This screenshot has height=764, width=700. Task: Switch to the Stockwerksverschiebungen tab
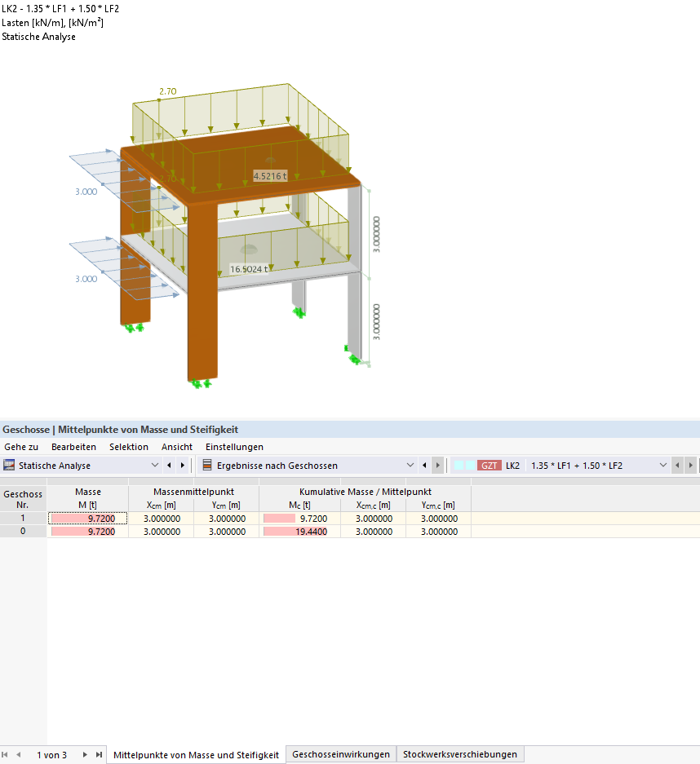tap(460, 754)
